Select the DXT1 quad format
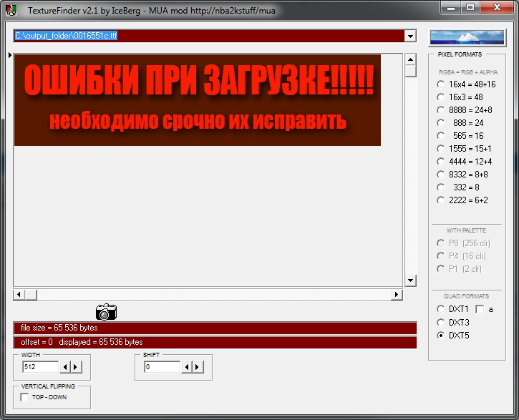 point(441,309)
